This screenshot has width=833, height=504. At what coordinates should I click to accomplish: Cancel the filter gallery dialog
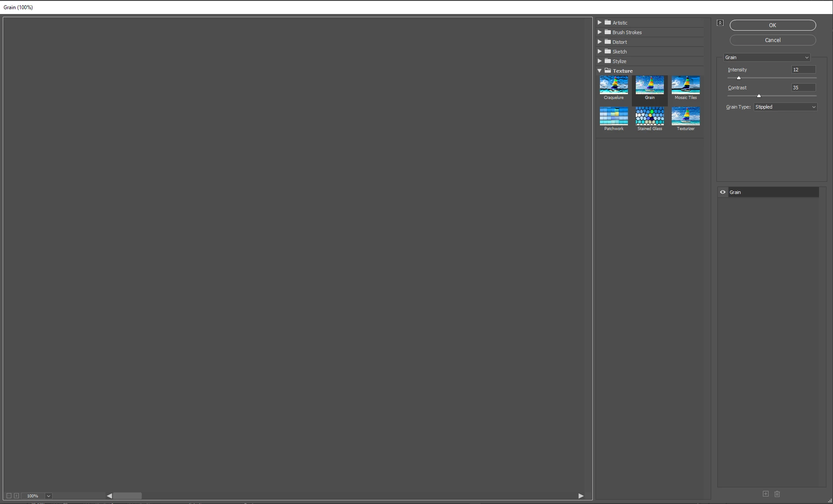coord(773,40)
